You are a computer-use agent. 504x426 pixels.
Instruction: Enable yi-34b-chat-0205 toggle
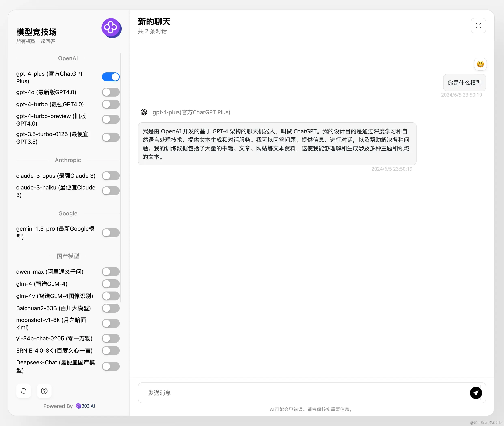coord(111,338)
